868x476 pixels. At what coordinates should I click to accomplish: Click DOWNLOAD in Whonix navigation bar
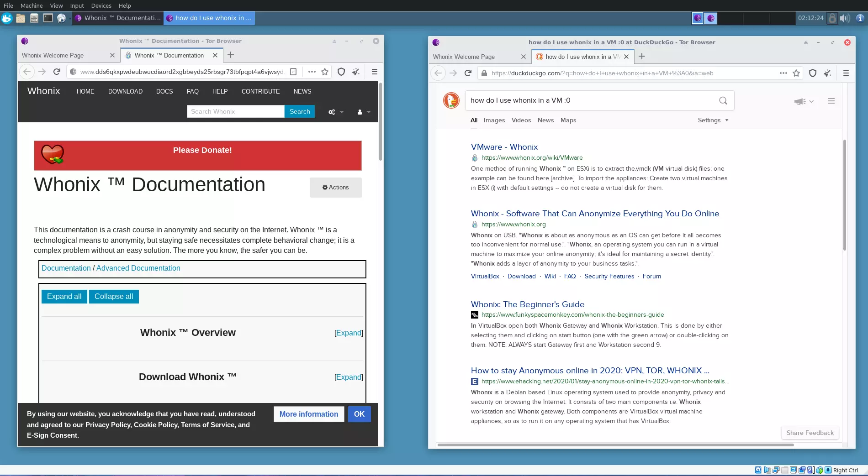click(x=125, y=92)
